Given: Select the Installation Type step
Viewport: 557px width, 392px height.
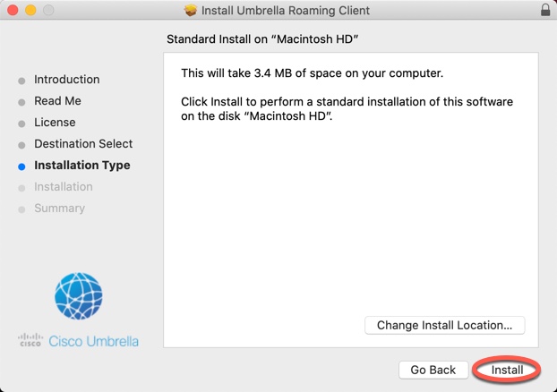Looking at the screenshot, I should point(82,165).
